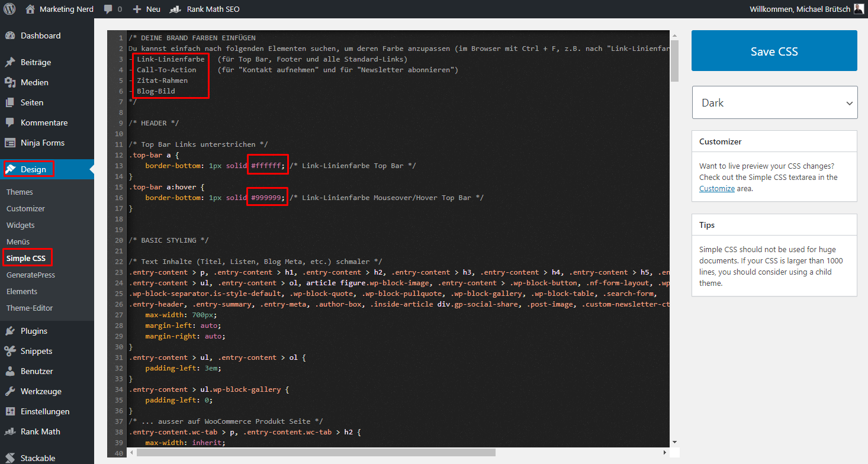This screenshot has width=868, height=464.
Task: Open the Ninja Forms menu
Action: pos(47,143)
